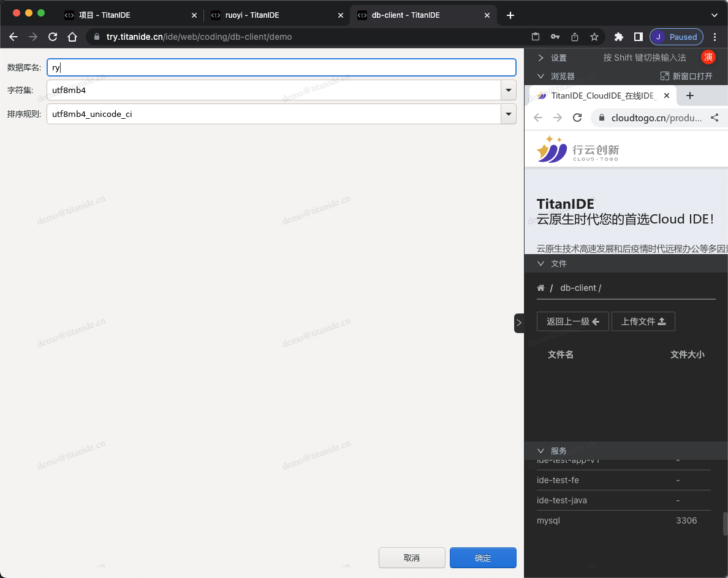Click the 确定 button
This screenshot has height=578, width=728.
[483, 558]
